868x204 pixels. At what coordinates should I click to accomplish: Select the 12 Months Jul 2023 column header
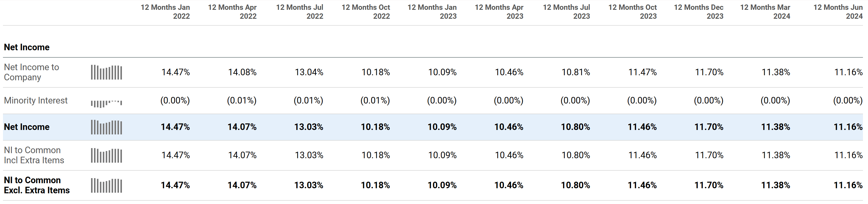[566, 12]
